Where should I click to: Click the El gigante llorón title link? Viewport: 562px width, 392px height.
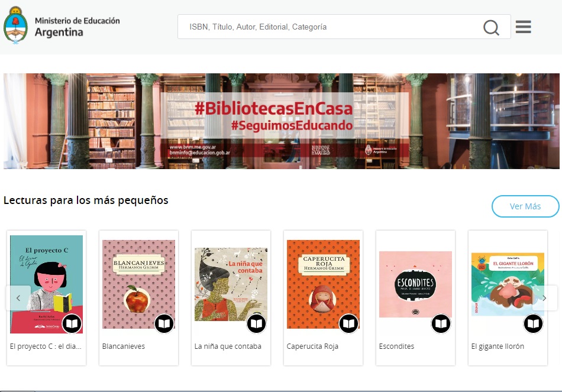(x=498, y=346)
